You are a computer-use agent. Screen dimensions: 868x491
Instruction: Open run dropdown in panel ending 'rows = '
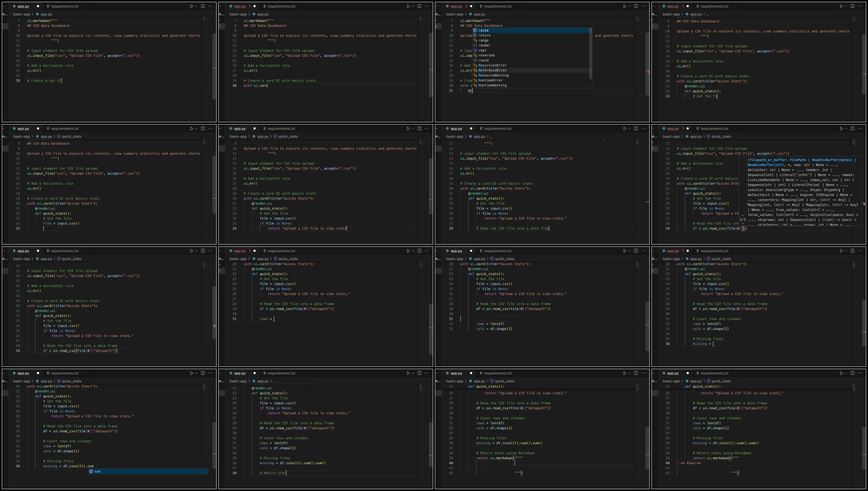[413, 251]
